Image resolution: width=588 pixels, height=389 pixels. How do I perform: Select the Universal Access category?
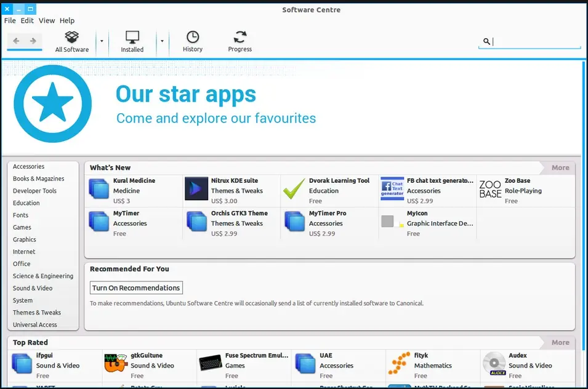pos(35,325)
